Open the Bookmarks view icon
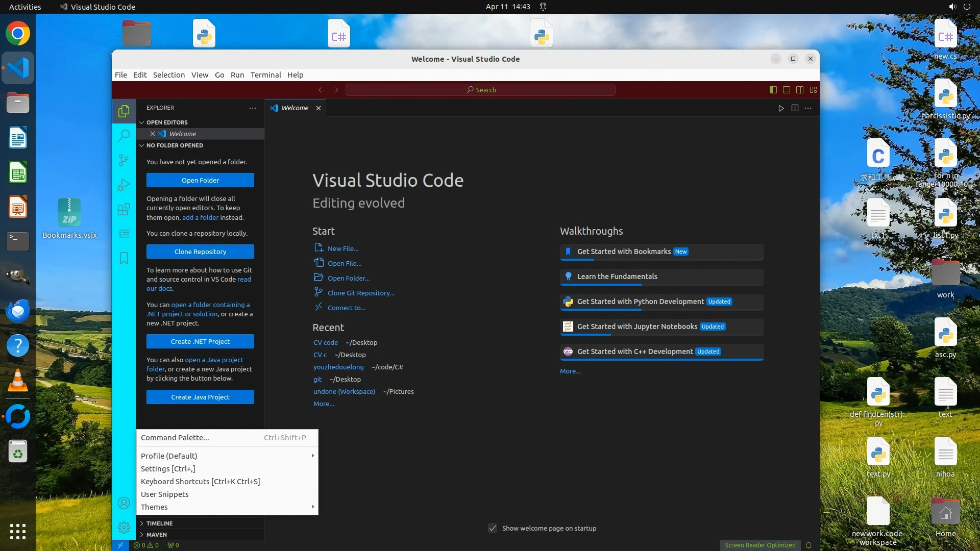The image size is (980, 551). pos(124,258)
